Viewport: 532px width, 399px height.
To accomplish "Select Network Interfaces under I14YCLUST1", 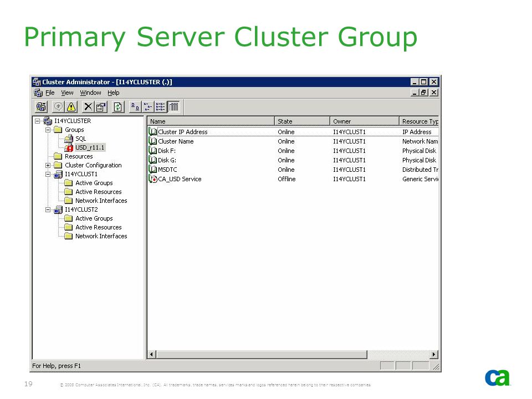I will [x=101, y=201].
